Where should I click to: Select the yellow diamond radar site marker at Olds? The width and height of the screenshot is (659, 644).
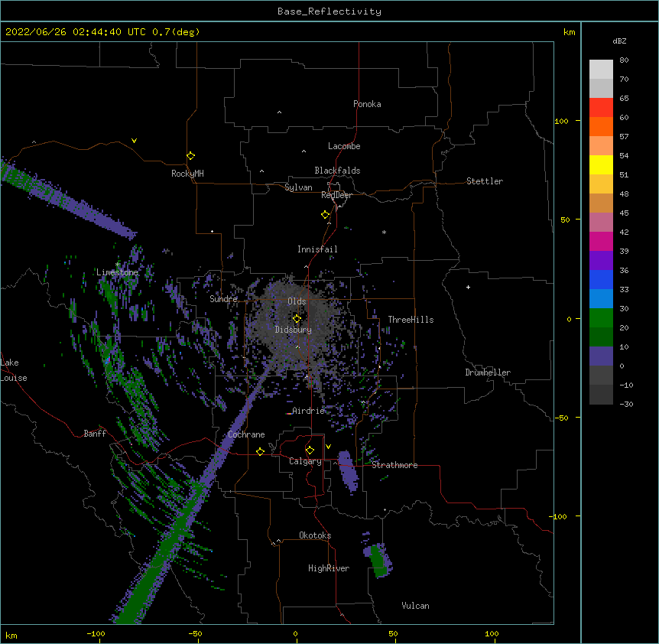pyautogui.click(x=297, y=318)
